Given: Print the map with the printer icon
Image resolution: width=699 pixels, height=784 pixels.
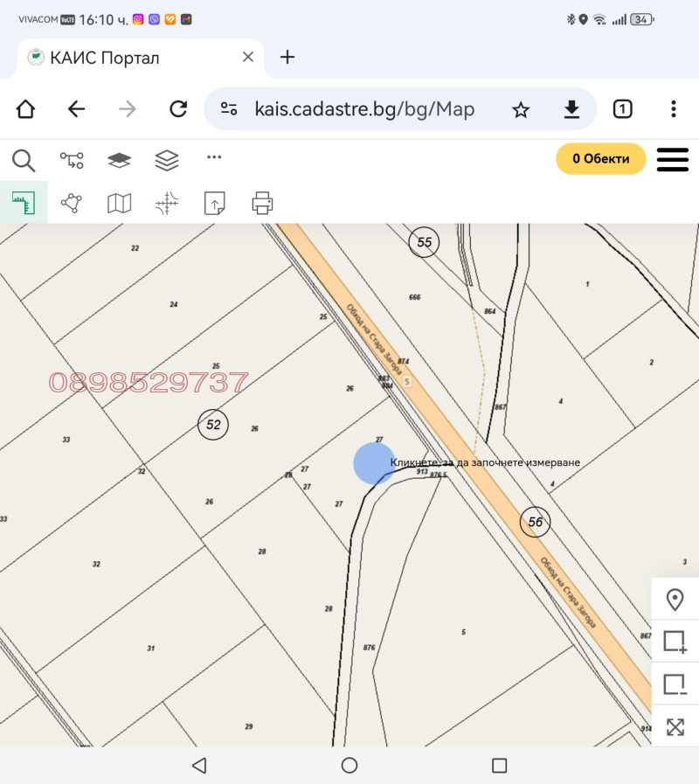Looking at the screenshot, I should point(262,203).
